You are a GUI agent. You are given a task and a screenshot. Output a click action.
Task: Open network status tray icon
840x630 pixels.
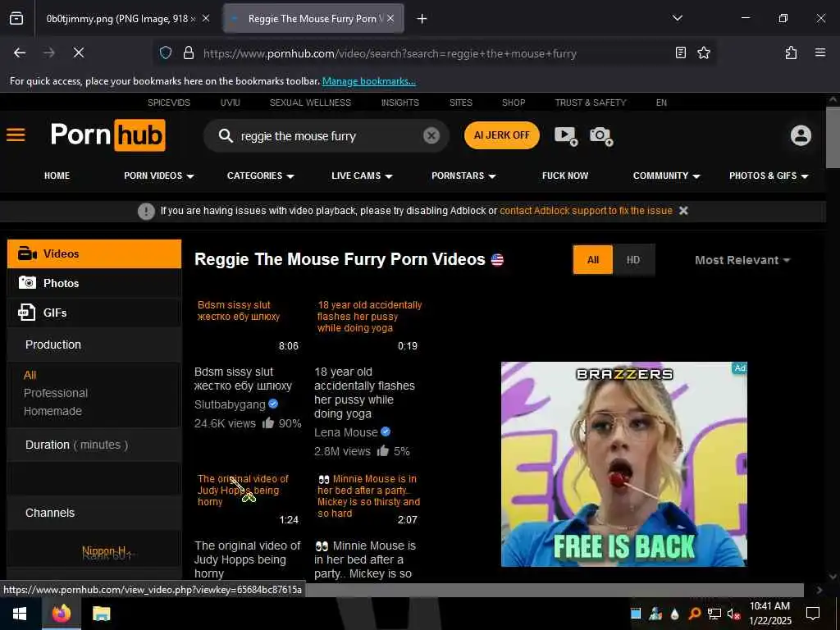point(714,614)
